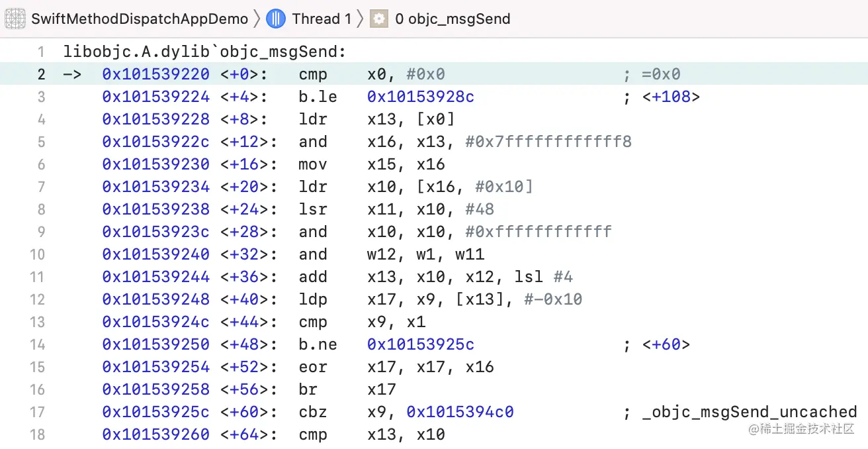Viewport: 868px width, 449px height.
Task: Click branch target 0x10153925c on b.ne line
Action: 421,344
